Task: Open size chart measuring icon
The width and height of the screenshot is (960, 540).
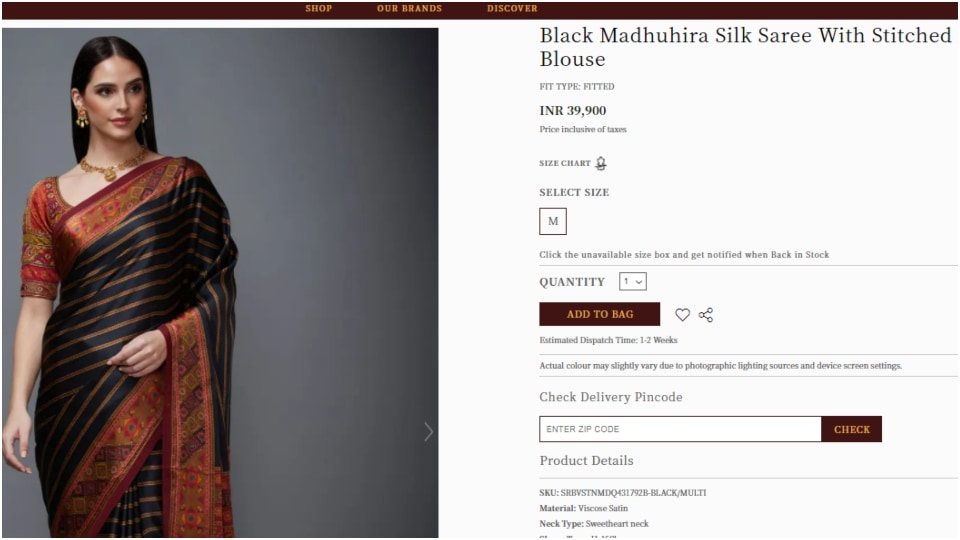Action: pyautogui.click(x=601, y=163)
